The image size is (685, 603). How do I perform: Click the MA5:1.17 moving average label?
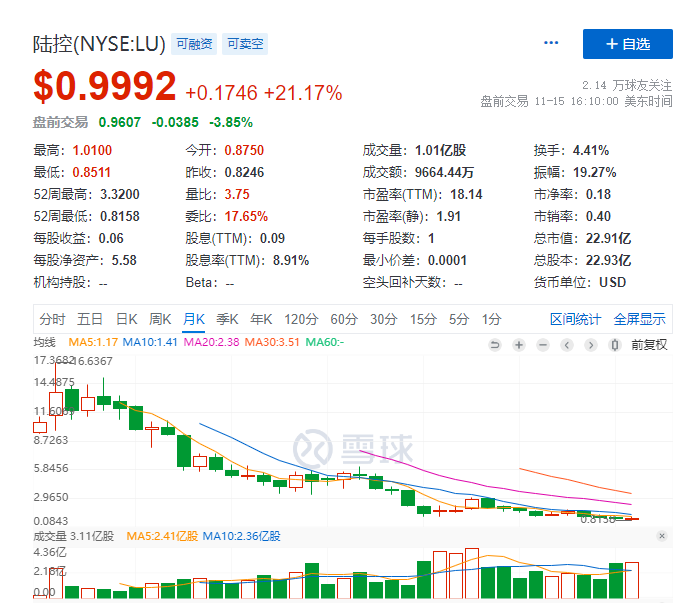pos(93,342)
